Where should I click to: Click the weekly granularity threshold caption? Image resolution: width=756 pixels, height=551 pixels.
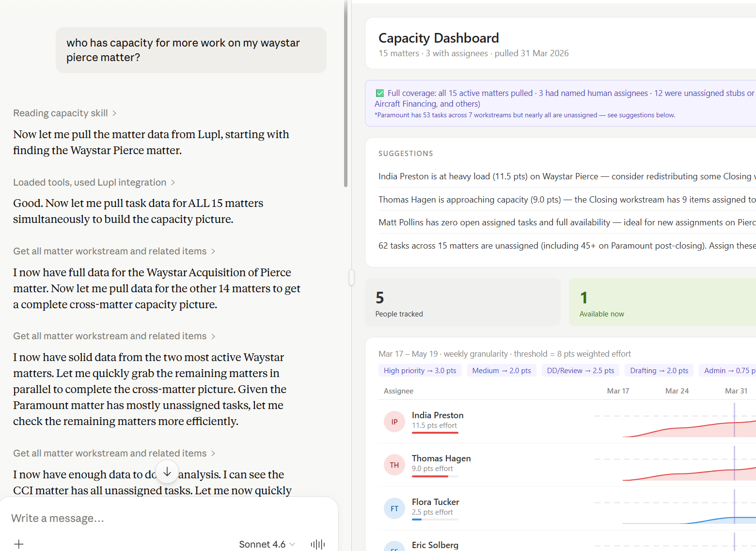[504, 354]
